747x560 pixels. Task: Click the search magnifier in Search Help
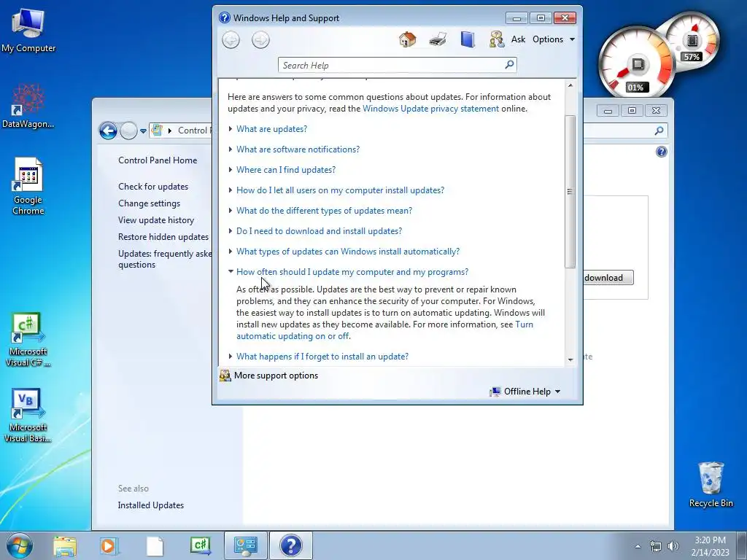[x=509, y=64]
